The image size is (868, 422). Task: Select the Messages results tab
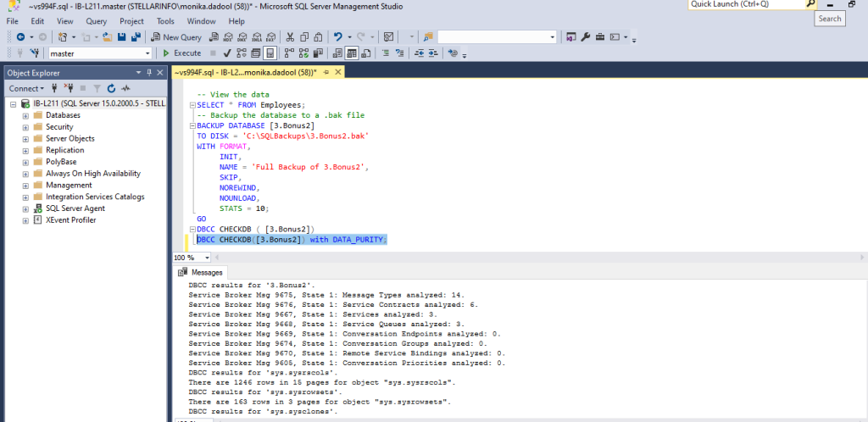[x=202, y=273]
